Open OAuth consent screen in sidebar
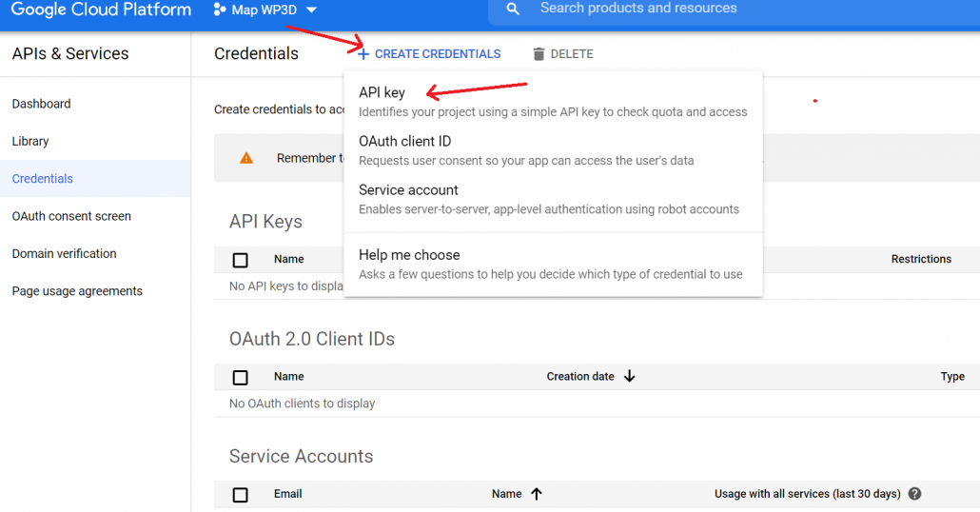The height and width of the screenshot is (512, 980). pos(71,216)
